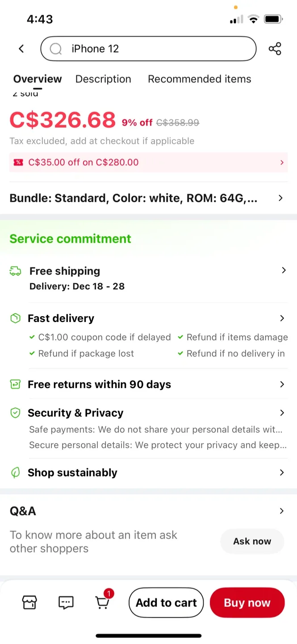Tap the back arrow icon
Viewport: 297px width, 644px height.
[21, 49]
